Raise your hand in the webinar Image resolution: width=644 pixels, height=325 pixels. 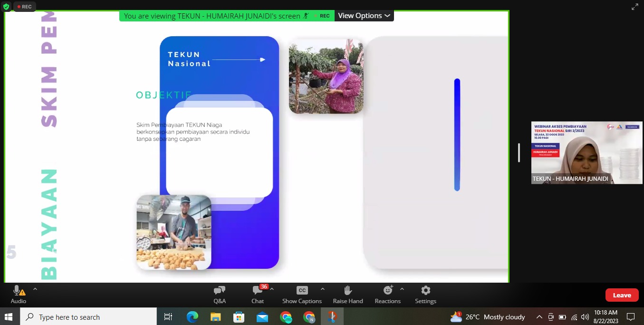pos(348,295)
